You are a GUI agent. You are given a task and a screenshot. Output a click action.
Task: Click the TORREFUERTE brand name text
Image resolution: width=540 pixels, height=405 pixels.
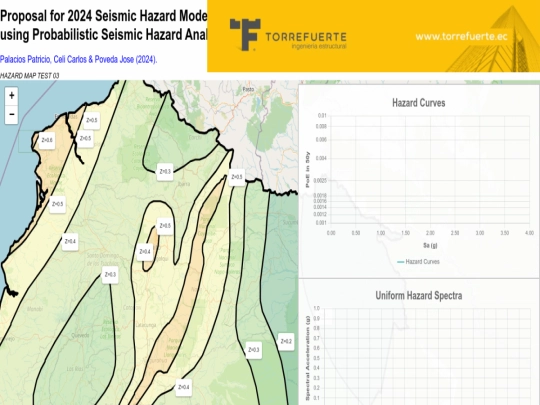point(306,37)
